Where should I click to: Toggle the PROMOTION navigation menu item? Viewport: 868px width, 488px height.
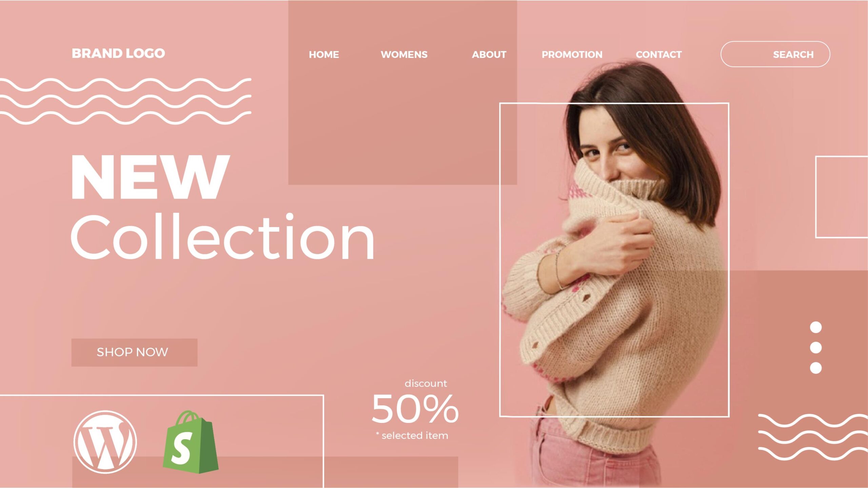[572, 54]
